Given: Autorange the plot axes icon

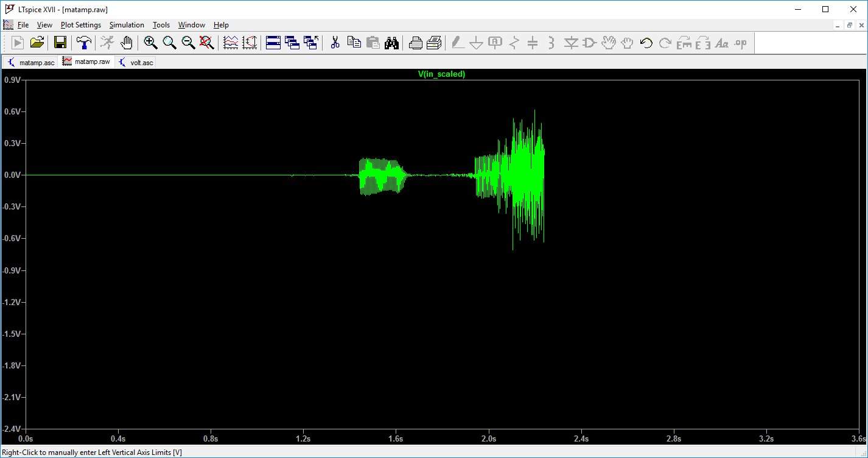Looking at the screenshot, I should pos(250,43).
